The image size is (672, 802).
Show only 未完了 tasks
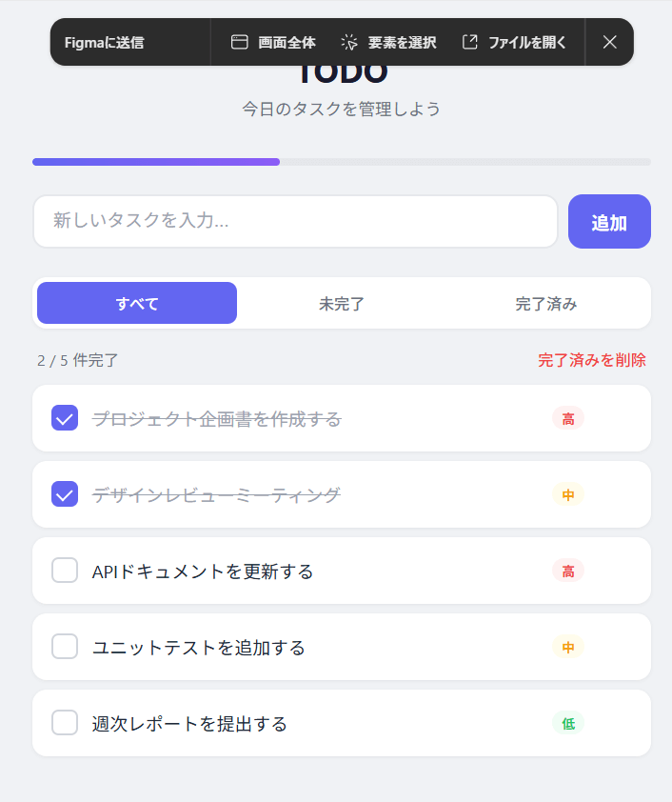[x=342, y=304]
